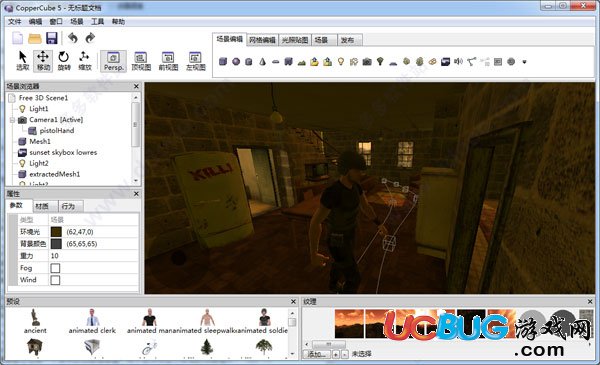600x365 pixels.
Task: Enable the Fog checkbox
Action: pyautogui.click(x=55, y=268)
